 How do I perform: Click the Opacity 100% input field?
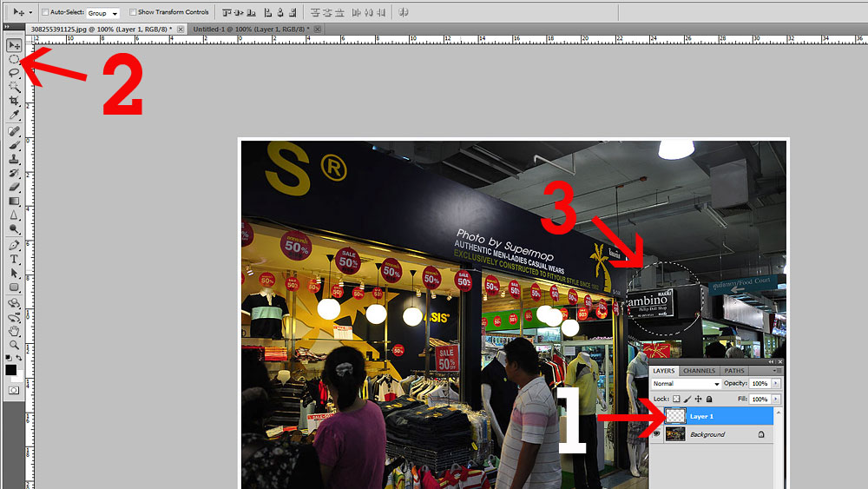(x=760, y=384)
